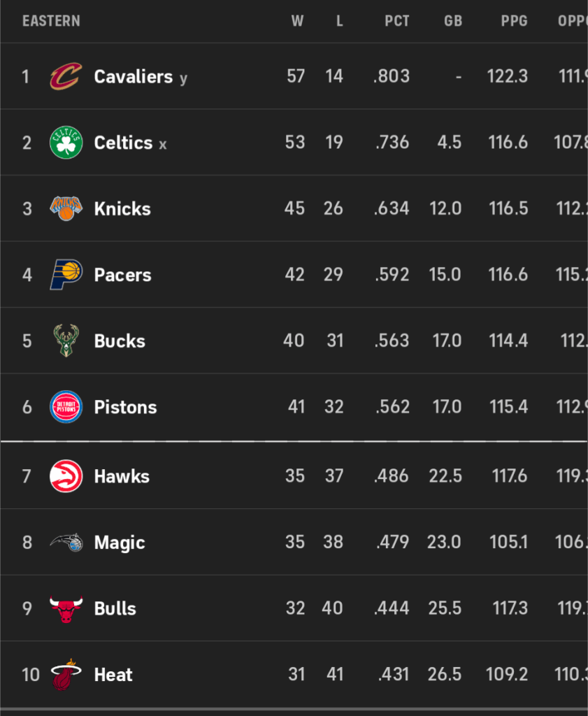Image resolution: width=588 pixels, height=716 pixels.
Task: Sort standings by PCT column header
Action: (396, 21)
